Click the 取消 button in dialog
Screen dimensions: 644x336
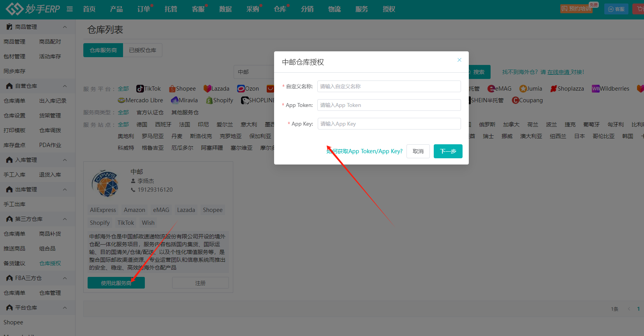(x=418, y=151)
